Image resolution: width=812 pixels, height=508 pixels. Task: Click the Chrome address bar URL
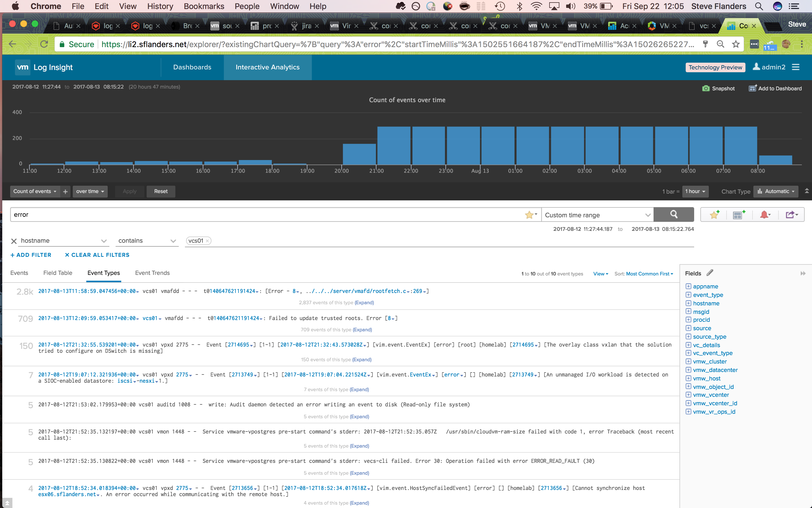coord(398,44)
